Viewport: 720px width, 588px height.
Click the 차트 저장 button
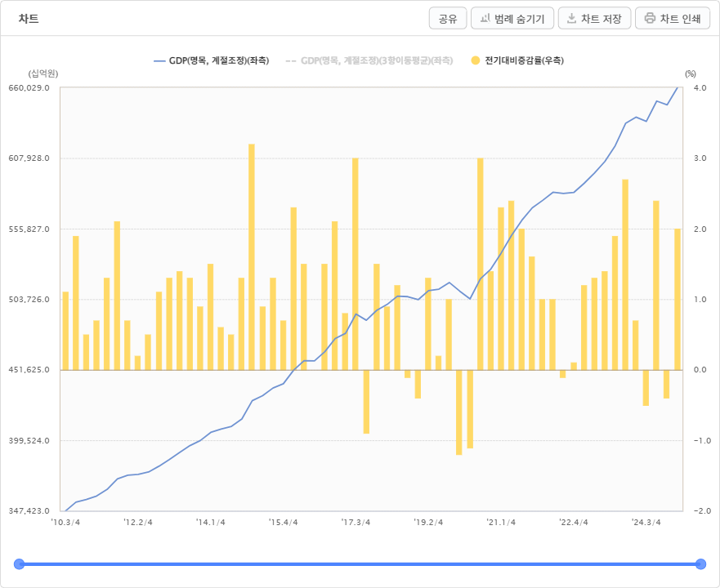(x=594, y=18)
